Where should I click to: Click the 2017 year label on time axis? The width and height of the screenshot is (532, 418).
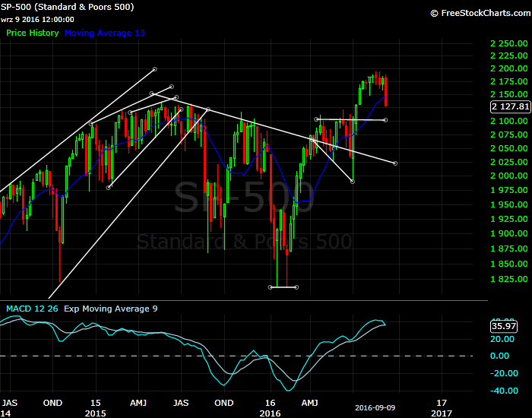point(441,413)
